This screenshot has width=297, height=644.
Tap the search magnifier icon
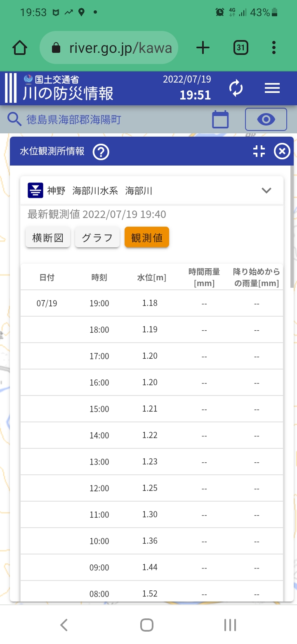15,120
